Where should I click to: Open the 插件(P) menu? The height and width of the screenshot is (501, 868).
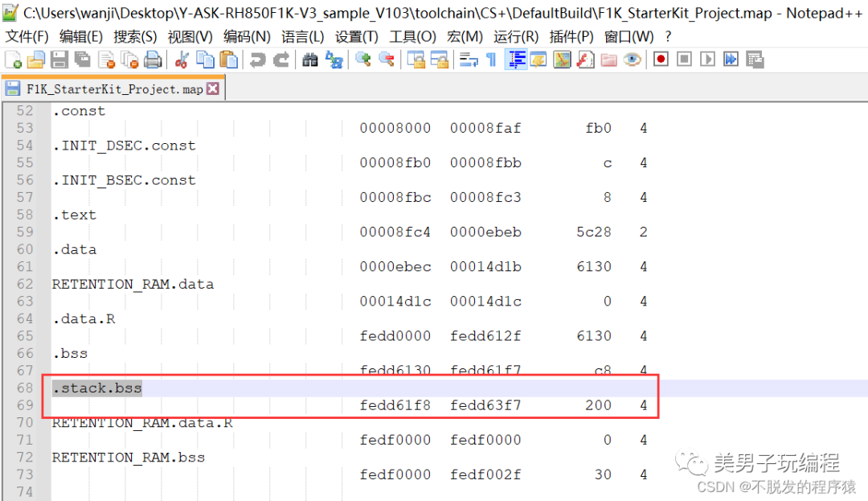click(x=571, y=37)
